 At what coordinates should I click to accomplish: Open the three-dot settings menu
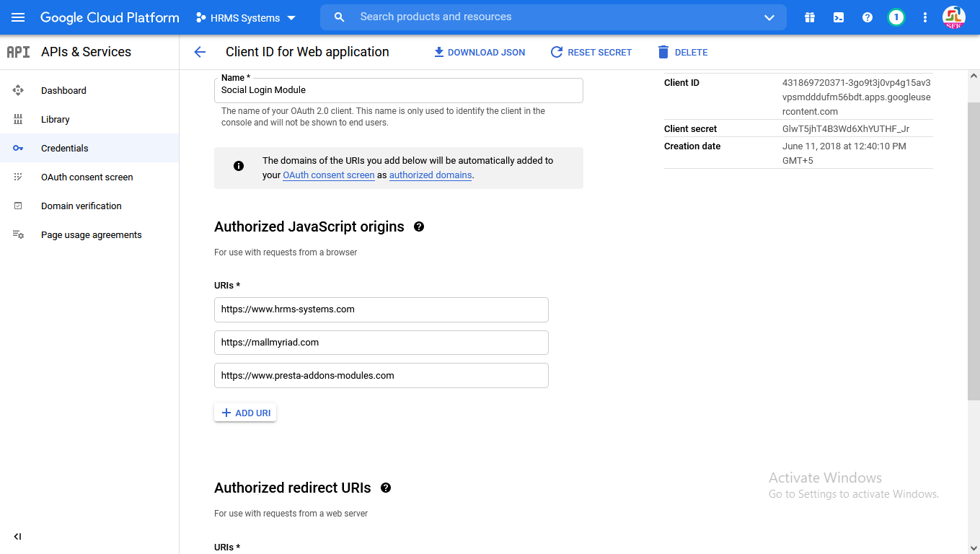925,17
